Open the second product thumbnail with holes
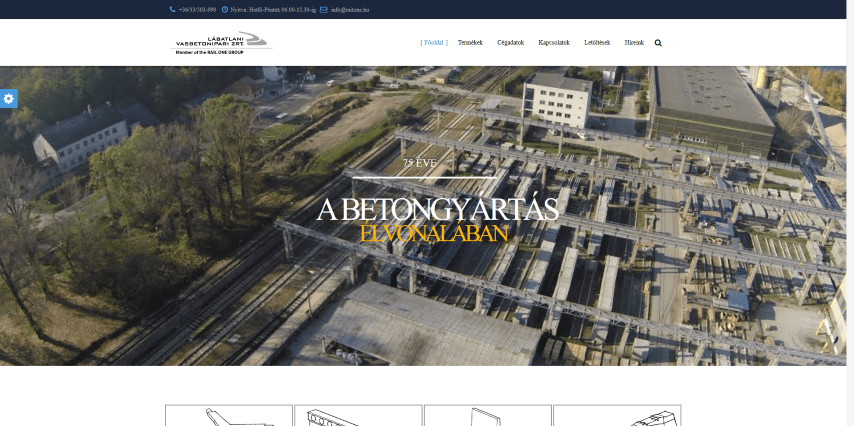This screenshot has width=854, height=426. pyautogui.click(x=358, y=416)
